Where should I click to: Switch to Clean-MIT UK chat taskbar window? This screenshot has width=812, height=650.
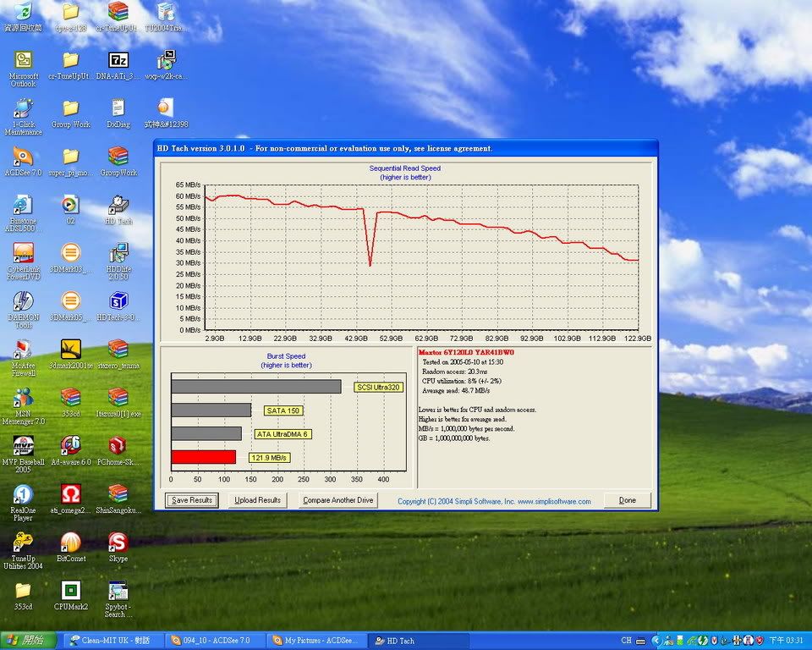pyautogui.click(x=114, y=641)
